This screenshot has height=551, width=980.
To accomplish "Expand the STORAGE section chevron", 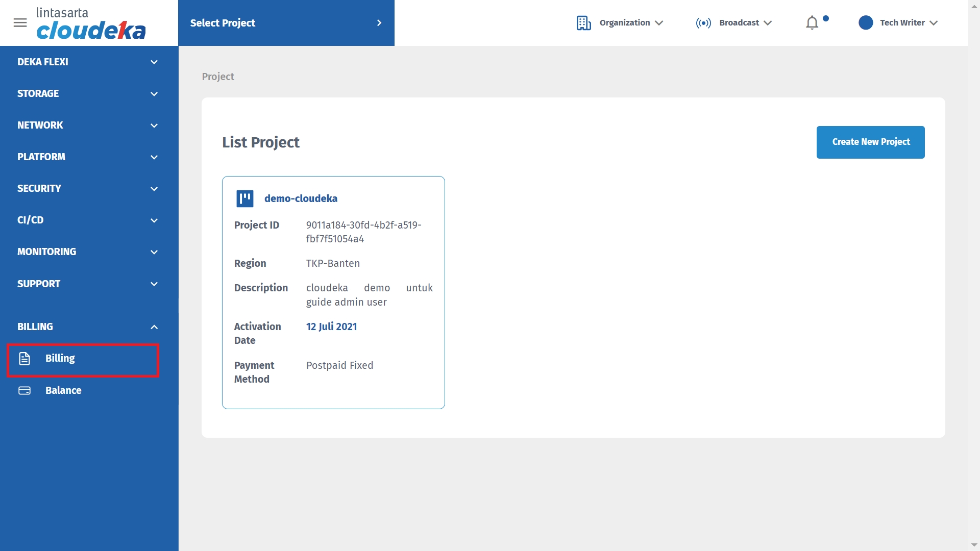I will (154, 94).
